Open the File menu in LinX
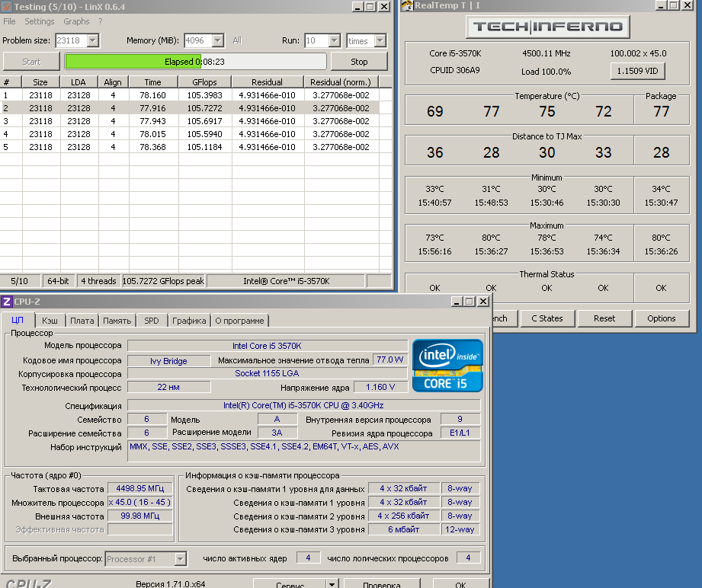The width and height of the screenshot is (702, 588). 9,21
